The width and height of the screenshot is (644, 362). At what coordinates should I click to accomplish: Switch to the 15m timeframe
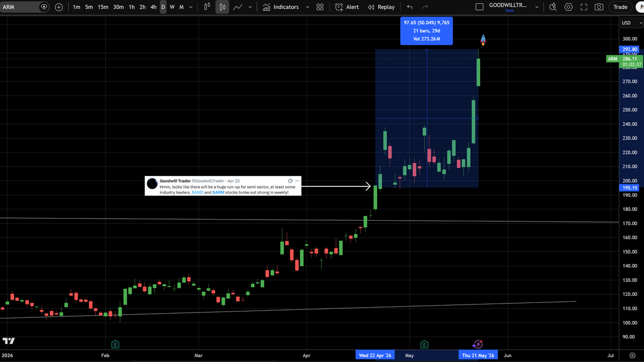pos(103,7)
